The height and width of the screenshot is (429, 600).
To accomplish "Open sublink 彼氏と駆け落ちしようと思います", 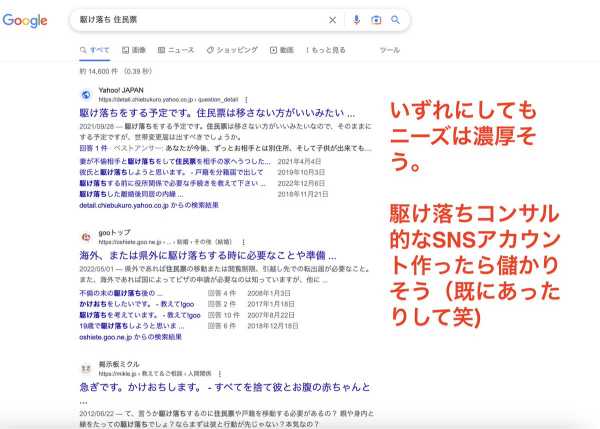I will pyautogui.click(x=171, y=172).
